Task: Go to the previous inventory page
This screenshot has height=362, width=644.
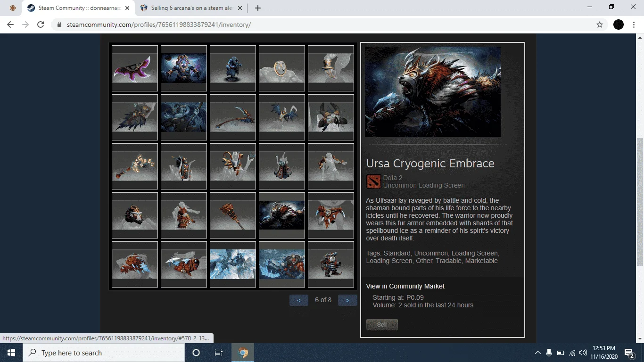Action: click(x=299, y=300)
